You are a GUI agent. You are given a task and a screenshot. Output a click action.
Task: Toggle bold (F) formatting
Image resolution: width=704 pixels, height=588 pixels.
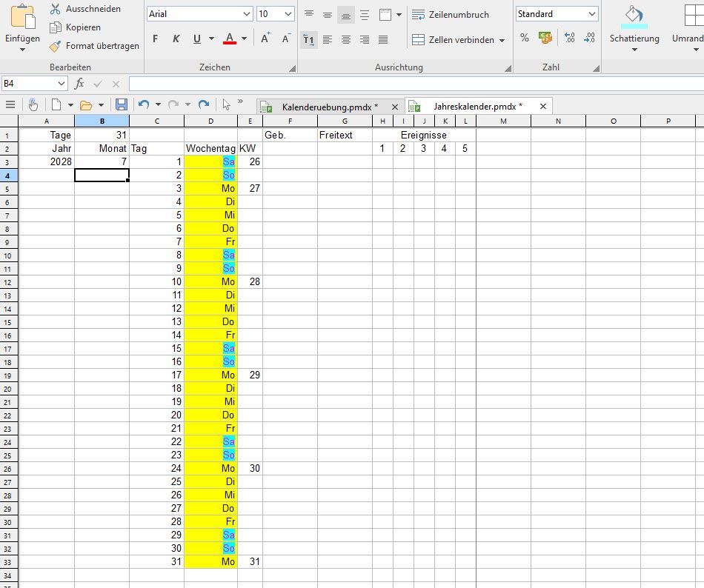(156, 39)
